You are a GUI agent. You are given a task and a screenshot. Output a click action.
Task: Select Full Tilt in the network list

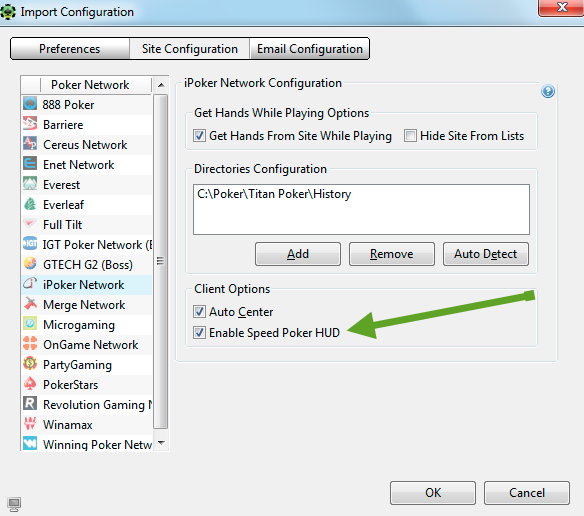(x=87, y=225)
